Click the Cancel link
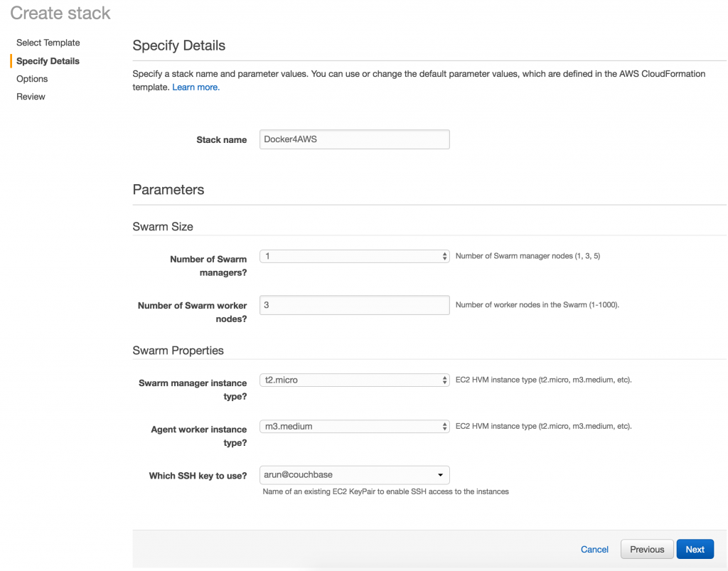Screen dimensions: 728x571 (x=594, y=550)
